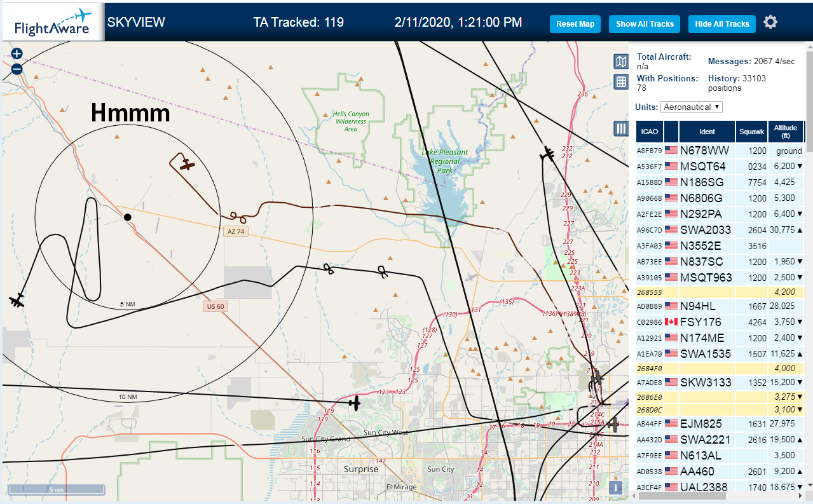Image resolution: width=813 pixels, height=504 pixels.
Task: Click the TA Tracked: 119 text
Action: [298, 22]
